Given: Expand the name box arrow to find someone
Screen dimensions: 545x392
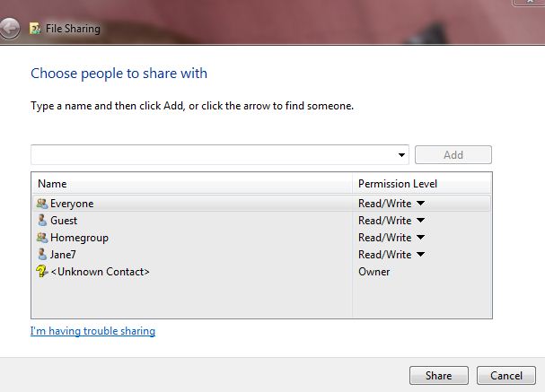Looking at the screenshot, I should click(x=402, y=155).
